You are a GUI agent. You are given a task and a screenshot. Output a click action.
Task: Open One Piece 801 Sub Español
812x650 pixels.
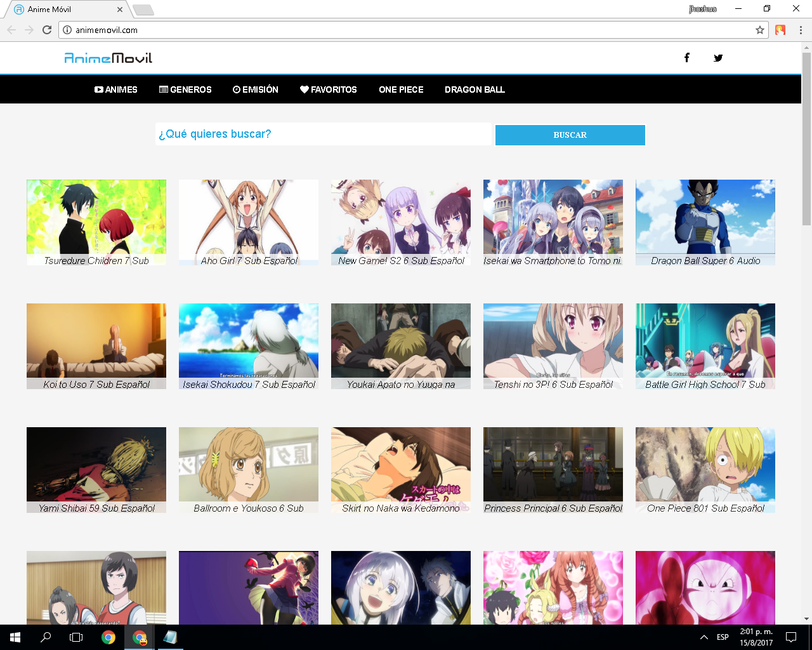click(x=705, y=470)
